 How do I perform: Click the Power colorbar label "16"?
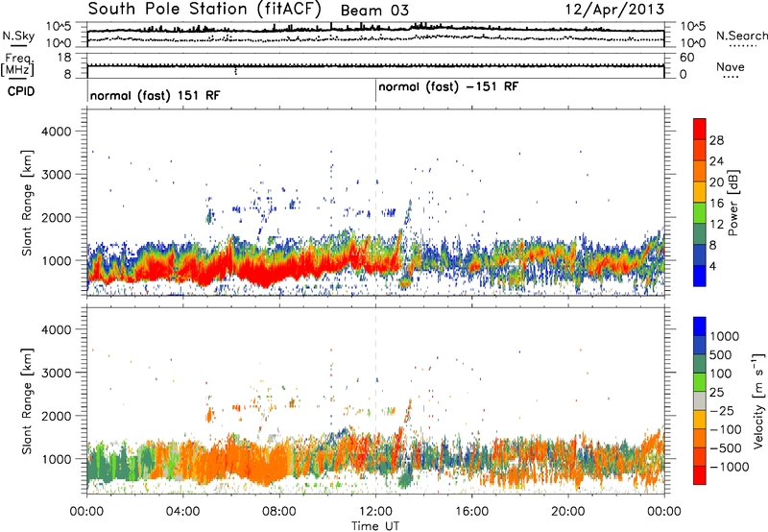coord(716,204)
